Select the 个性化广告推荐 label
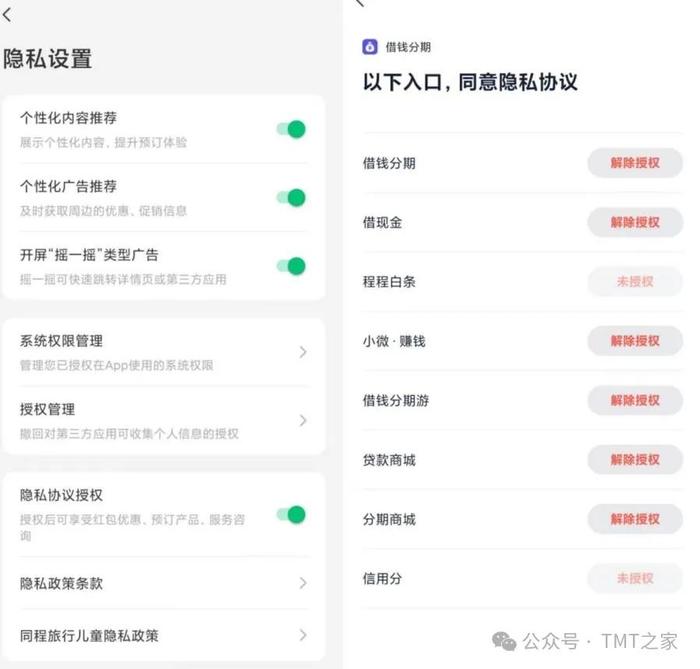This screenshot has width=700, height=669. pos(68,186)
